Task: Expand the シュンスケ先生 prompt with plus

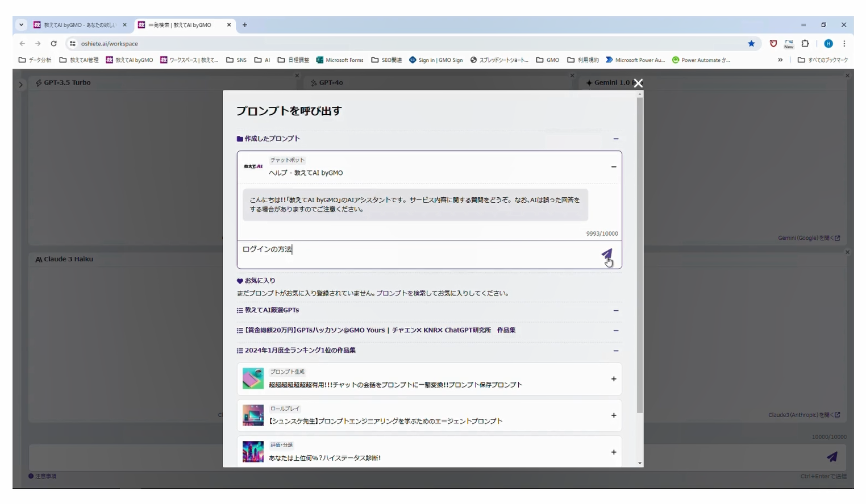Action: (614, 415)
